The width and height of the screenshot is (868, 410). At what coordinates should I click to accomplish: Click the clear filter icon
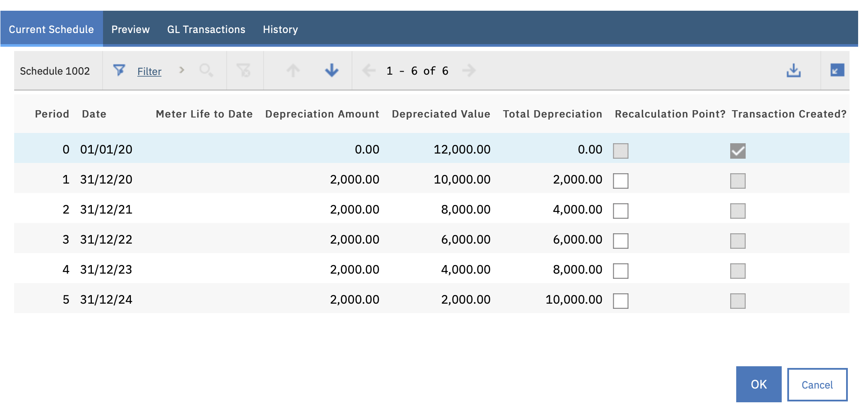pos(245,70)
